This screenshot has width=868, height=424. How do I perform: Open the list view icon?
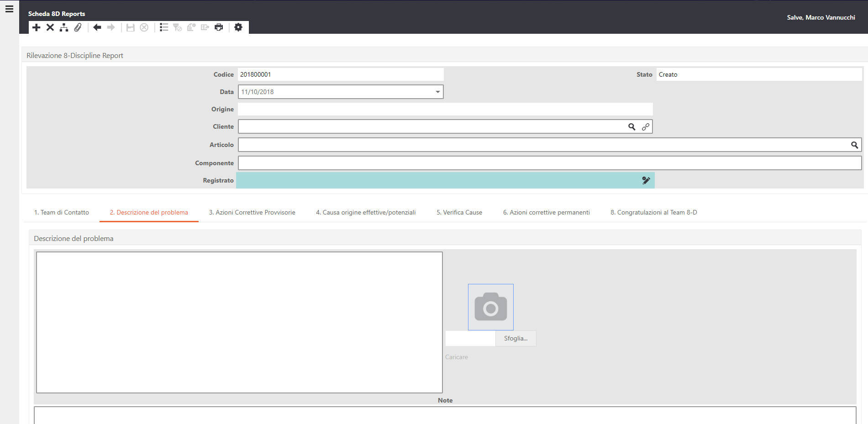164,27
